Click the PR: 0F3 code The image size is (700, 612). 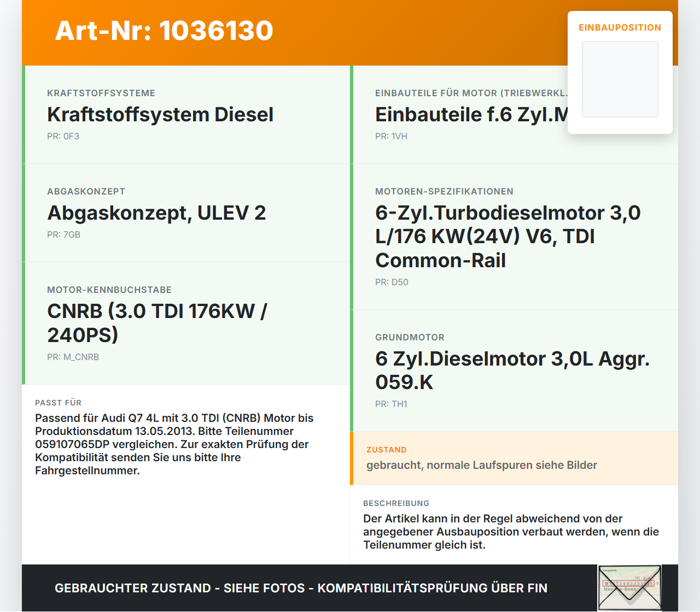click(x=63, y=136)
